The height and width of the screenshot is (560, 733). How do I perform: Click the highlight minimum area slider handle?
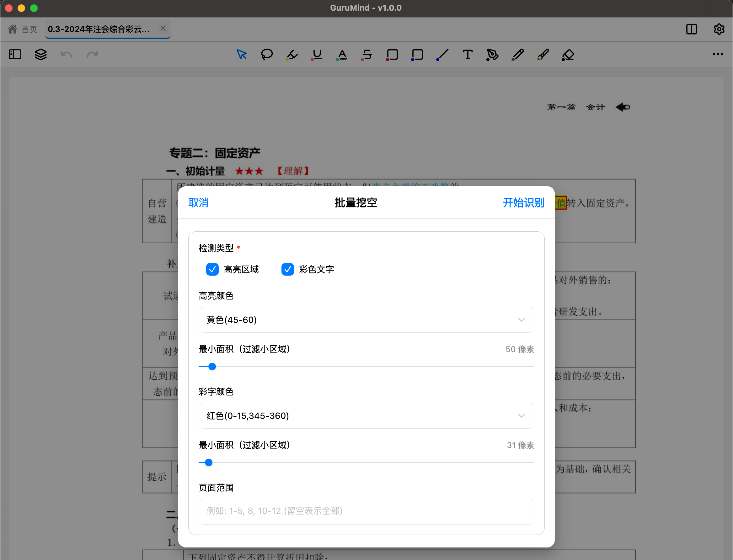[x=212, y=367]
